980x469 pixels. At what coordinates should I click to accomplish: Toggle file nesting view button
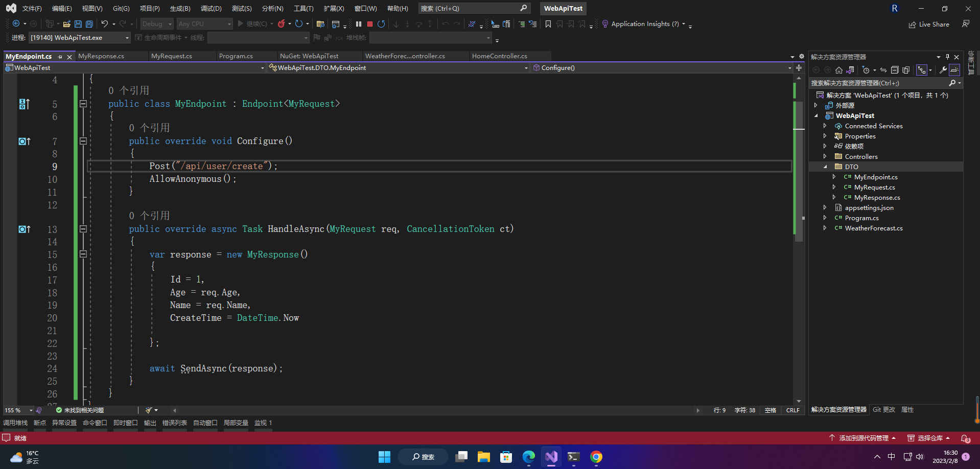pyautogui.click(x=922, y=70)
